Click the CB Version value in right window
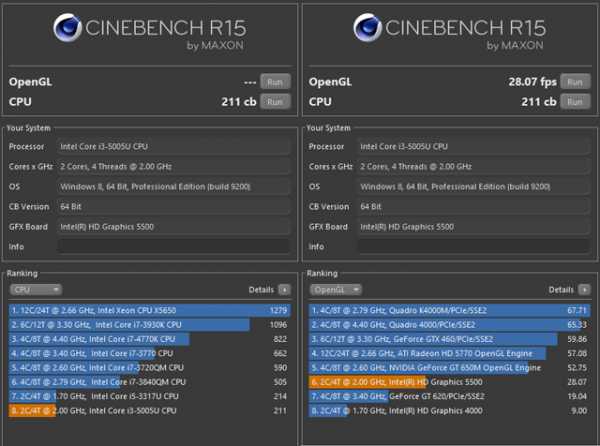Viewport: 600px width, 446px height. coord(371,207)
